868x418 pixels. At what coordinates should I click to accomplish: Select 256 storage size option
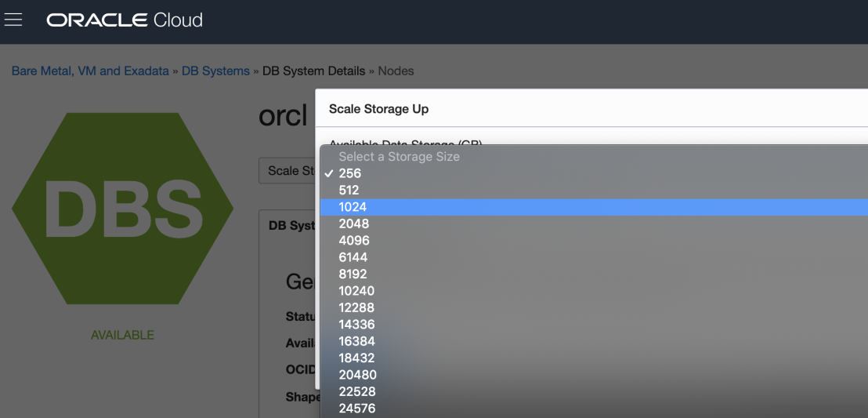pyautogui.click(x=350, y=173)
